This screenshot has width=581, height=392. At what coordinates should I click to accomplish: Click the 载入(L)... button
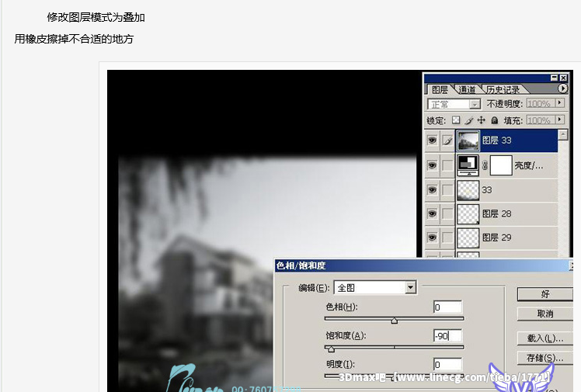point(544,338)
